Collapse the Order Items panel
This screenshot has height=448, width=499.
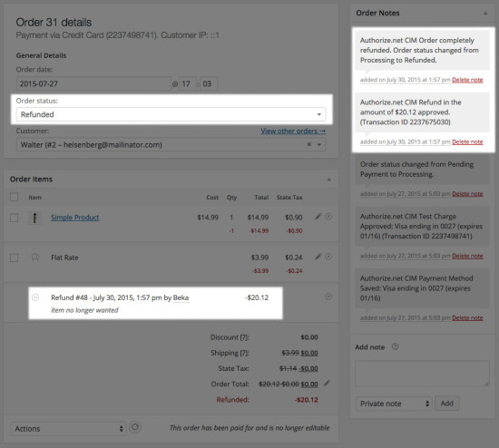329,180
